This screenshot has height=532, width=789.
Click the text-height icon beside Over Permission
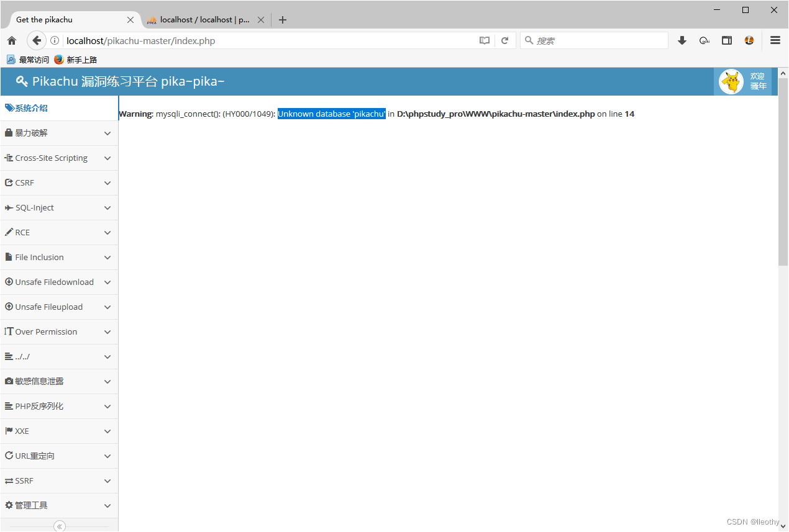click(x=9, y=331)
